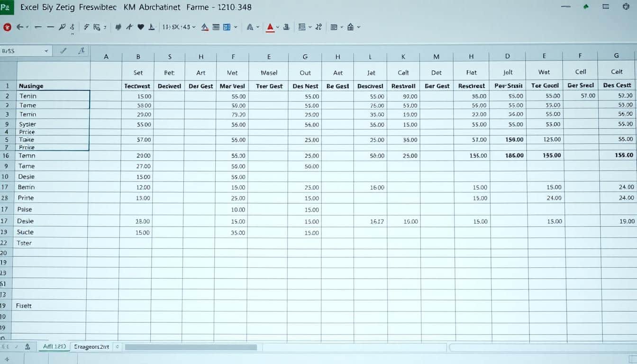Click the blue table grid icon
Viewport: 637px width, 364px height.
[227, 27]
